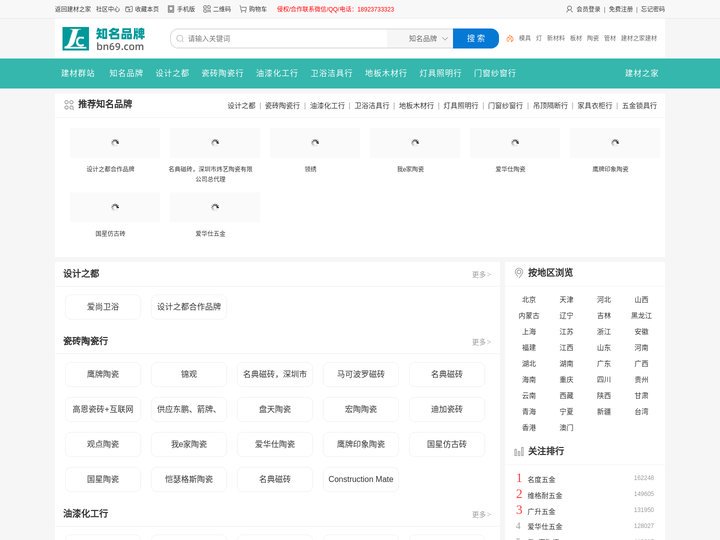Browse the 北京 region

[x=529, y=300]
